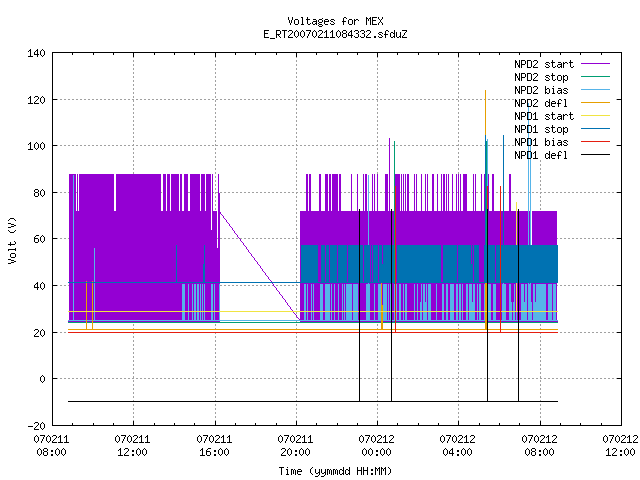Select the NPD1 defl legend label
The width and height of the screenshot is (640, 480).
tap(540, 155)
